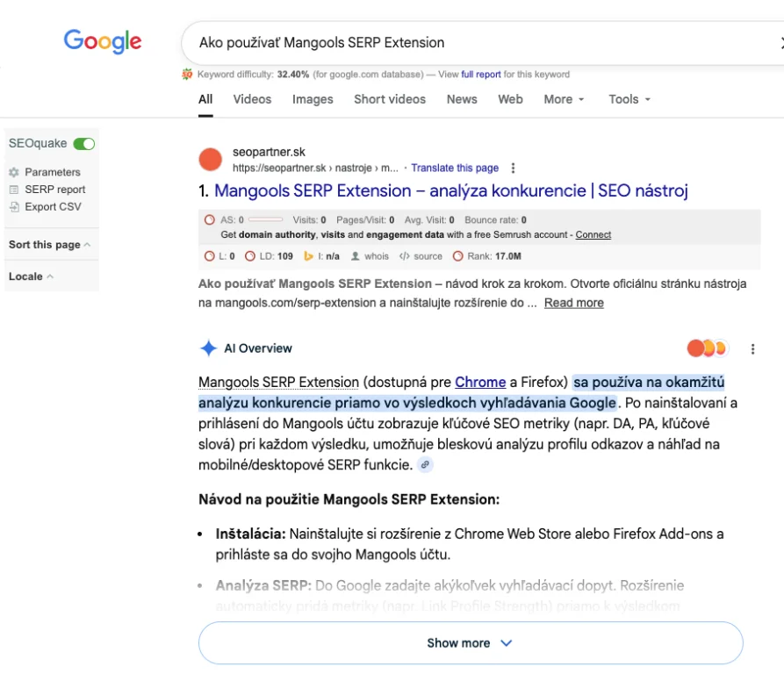Click the Show more button
Image resolution: width=784 pixels, height=674 pixels.
coord(470,643)
